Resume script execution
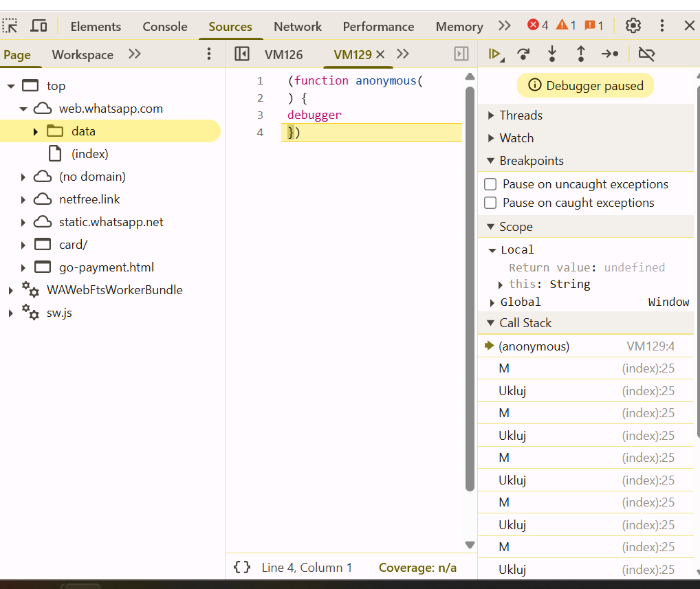This screenshot has width=700, height=589. click(496, 54)
